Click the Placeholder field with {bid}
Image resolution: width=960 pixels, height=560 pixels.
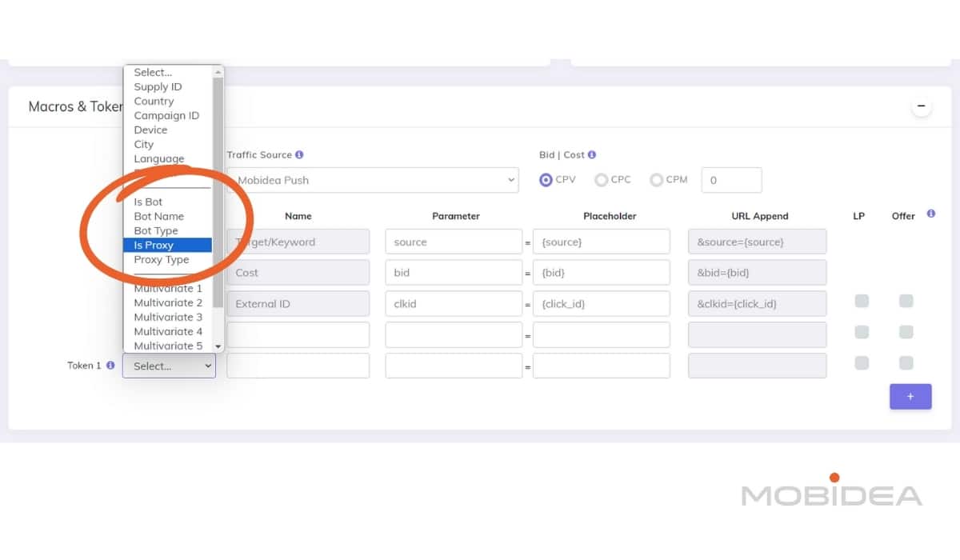click(x=602, y=273)
